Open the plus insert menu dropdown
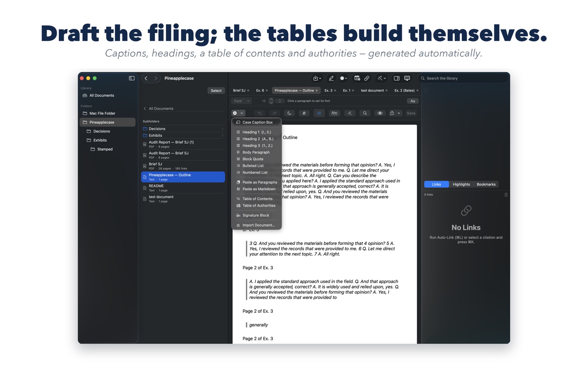The height and width of the screenshot is (368, 588). click(x=238, y=113)
